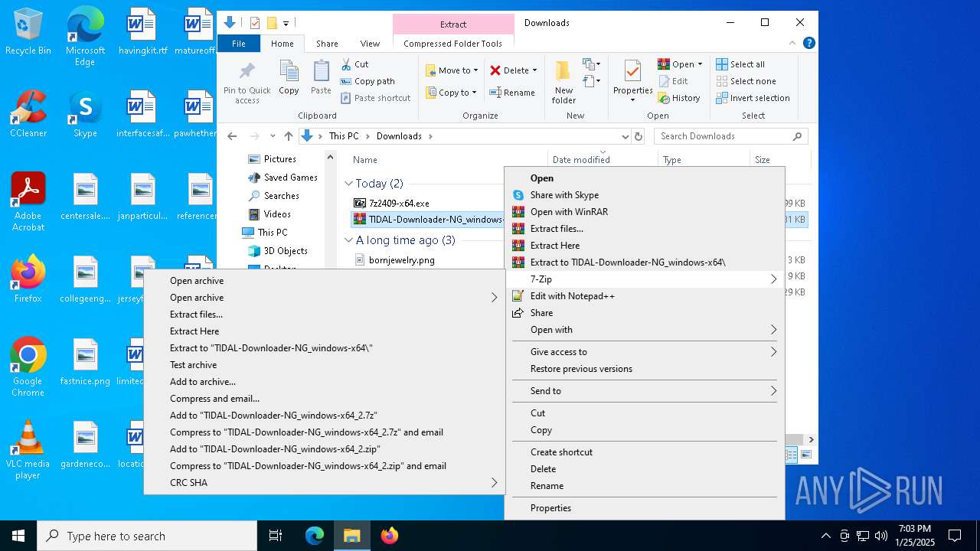980x551 pixels.
Task: Click Microsoft Edge taskbar icon
Action: click(315, 536)
